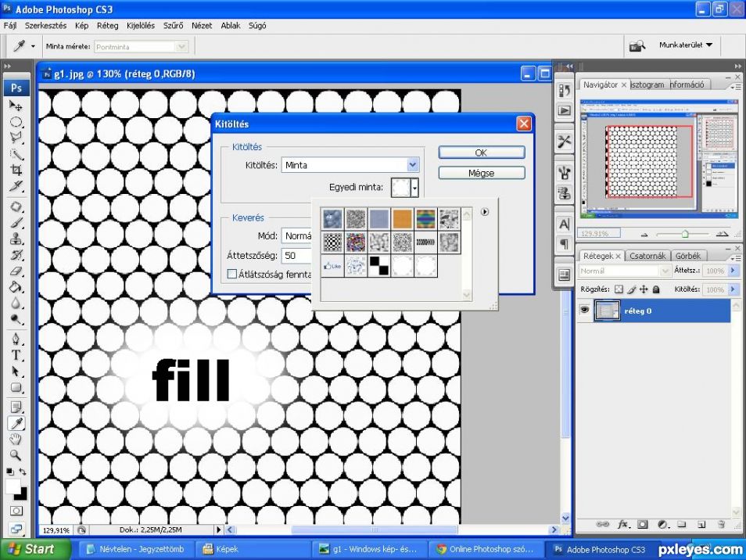746x560 pixels.
Task: Open the Fájl menu
Action: (10, 26)
